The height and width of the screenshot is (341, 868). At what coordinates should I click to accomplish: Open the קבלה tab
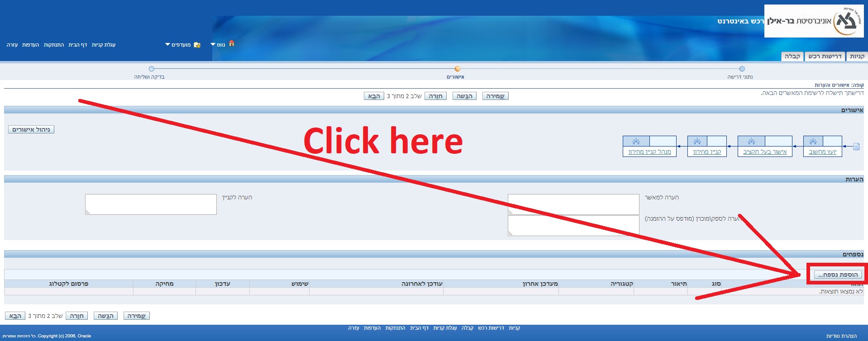[x=792, y=57]
